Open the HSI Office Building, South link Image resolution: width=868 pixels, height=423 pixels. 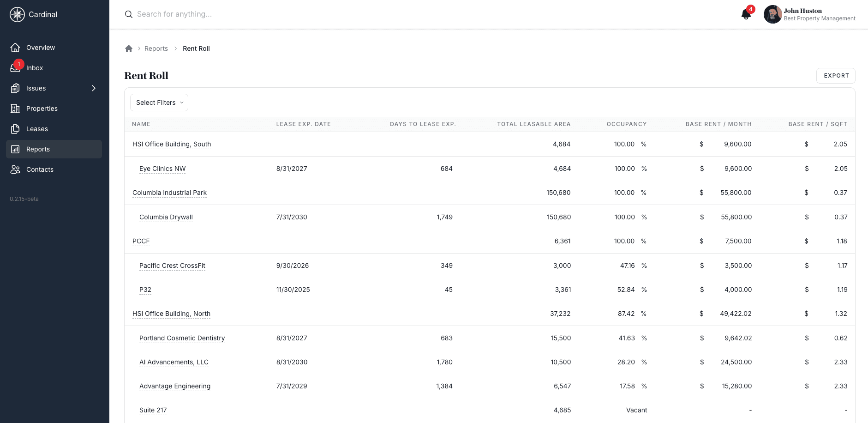(172, 144)
